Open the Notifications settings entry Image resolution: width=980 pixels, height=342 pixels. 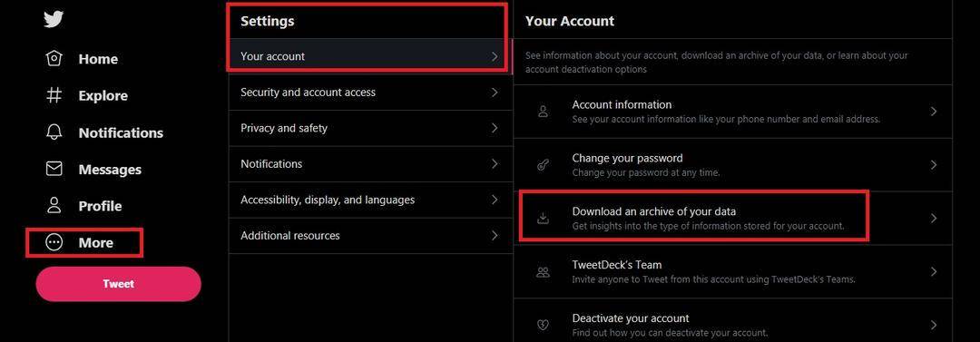370,164
